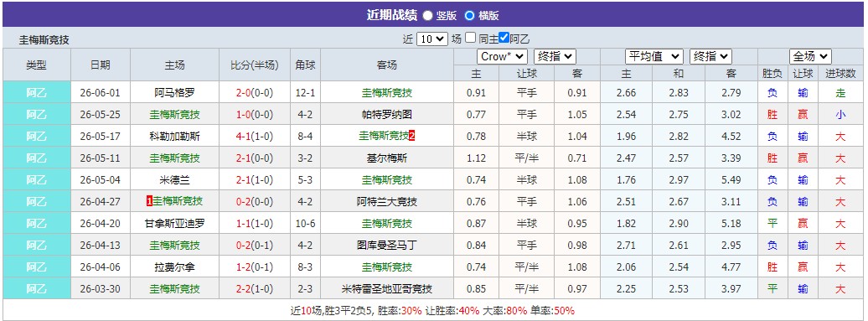Uncheck the 阿乙 league checkbox

tap(504, 39)
